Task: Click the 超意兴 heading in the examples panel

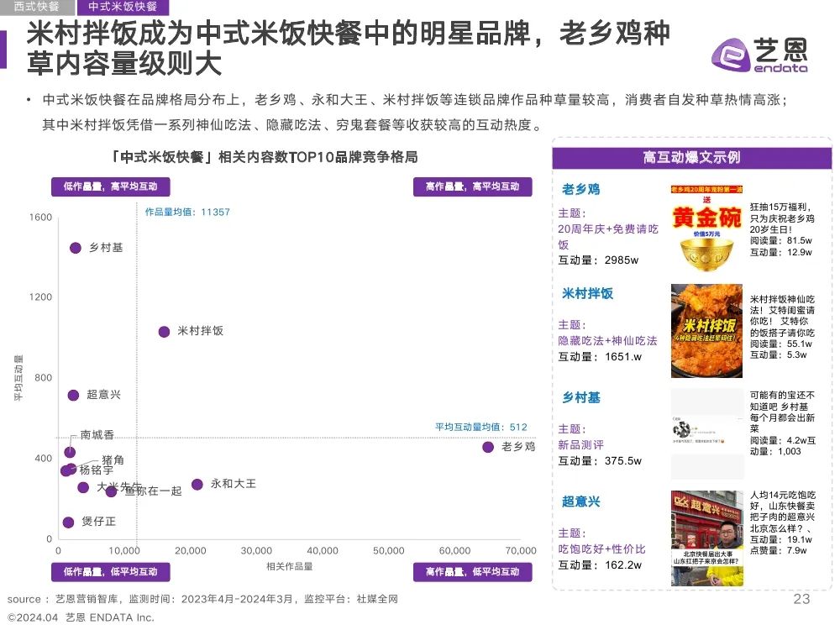Action: pos(580,502)
